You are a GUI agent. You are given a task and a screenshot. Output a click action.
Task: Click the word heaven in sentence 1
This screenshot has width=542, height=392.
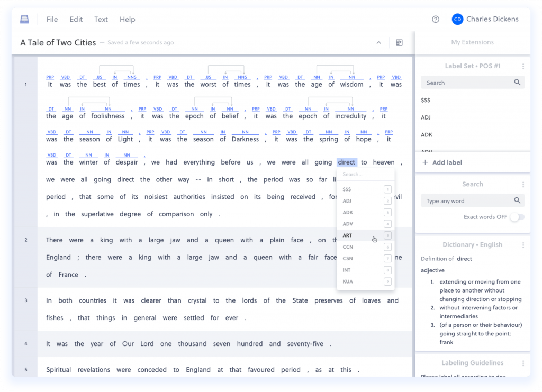coord(384,162)
